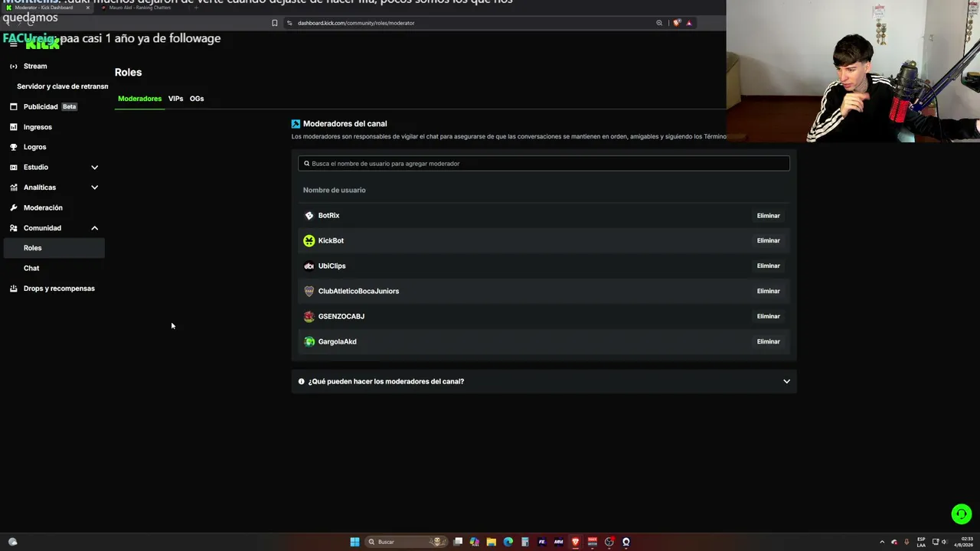980x551 pixels.
Task: Toggle the sidebar hamburger menu
Action: pos(13,44)
